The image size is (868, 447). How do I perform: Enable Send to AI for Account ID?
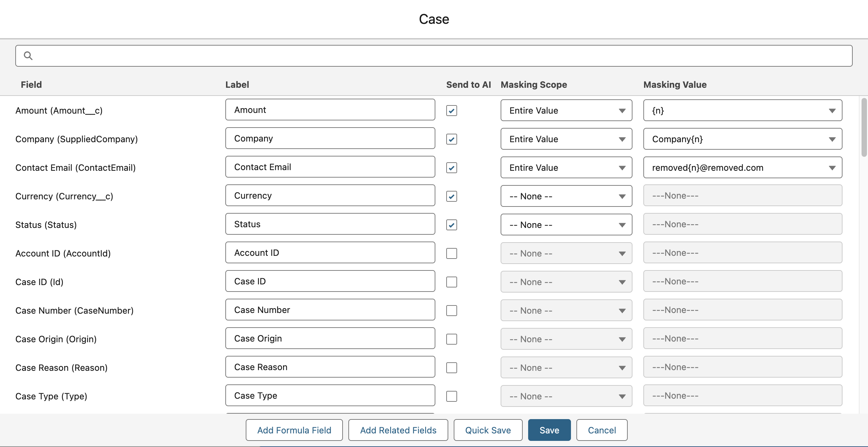pyautogui.click(x=451, y=253)
